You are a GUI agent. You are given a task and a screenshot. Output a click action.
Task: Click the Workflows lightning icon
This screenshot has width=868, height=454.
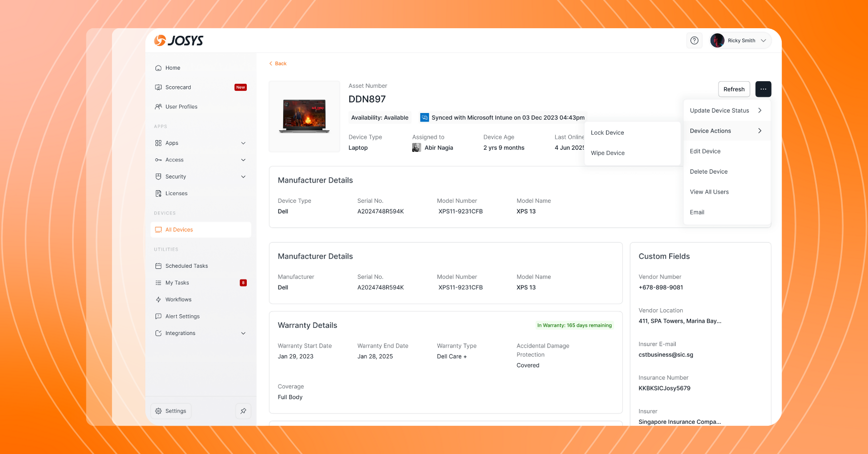pos(158,300)
